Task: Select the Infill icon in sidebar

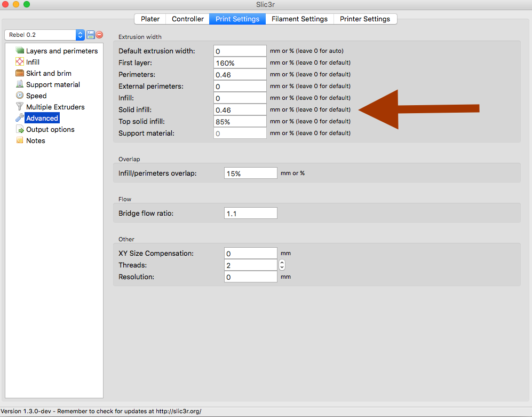Action: point(20,62)
